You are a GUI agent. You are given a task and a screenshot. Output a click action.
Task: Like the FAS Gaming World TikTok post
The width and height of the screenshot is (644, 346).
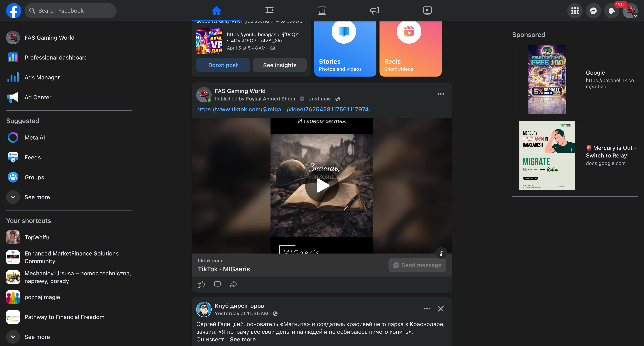point(201,284)
